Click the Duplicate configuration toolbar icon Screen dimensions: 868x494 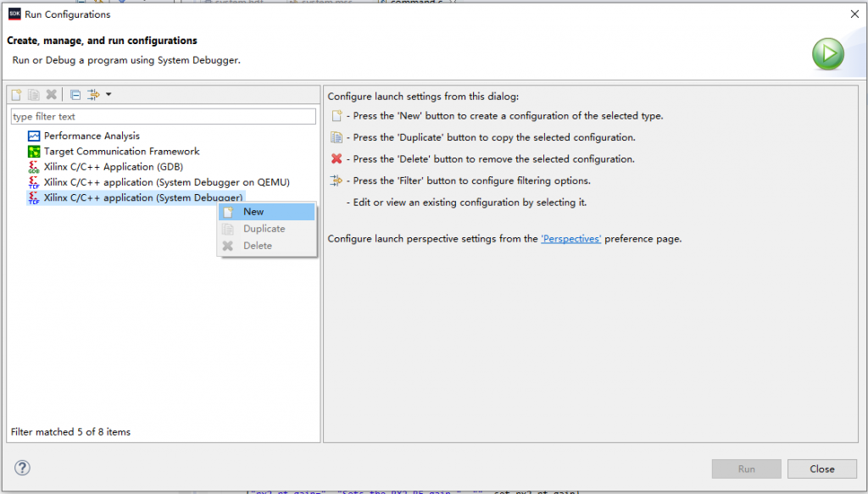pyautogui.click(x=34, y=95)
